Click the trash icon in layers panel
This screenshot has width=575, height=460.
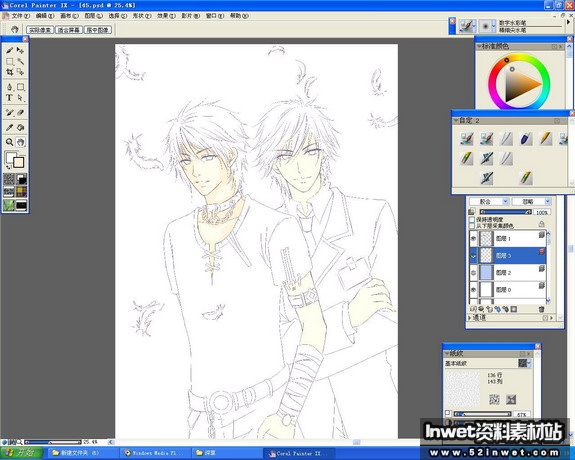pos(541,309)
